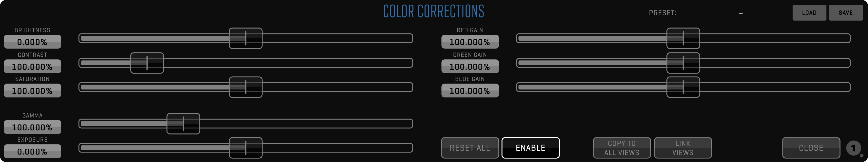Select the Green Gain value field
This screenshot has height=162, width=868.
pos(470,67)
